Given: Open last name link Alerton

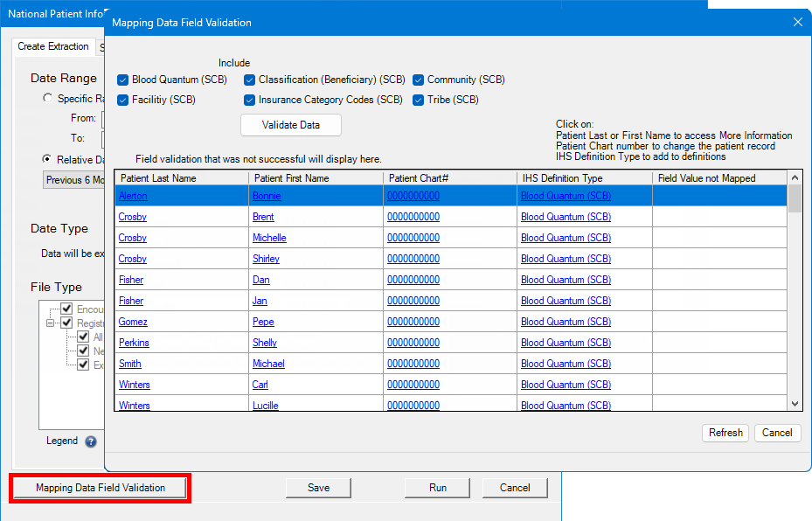Looking at the screenshot, I should point(133,196).
